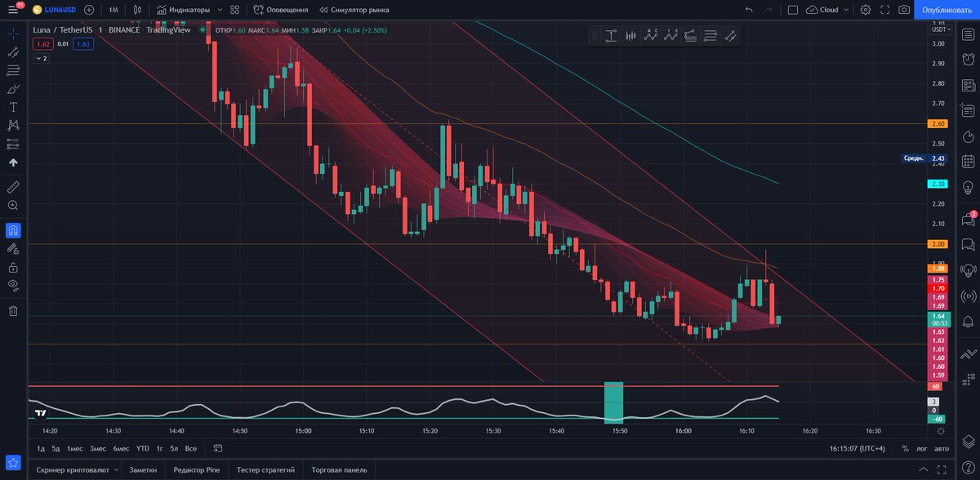This screenshot has width=980, height=480.
Task: Remove drawings with trash icon
Action: [13, 310]
